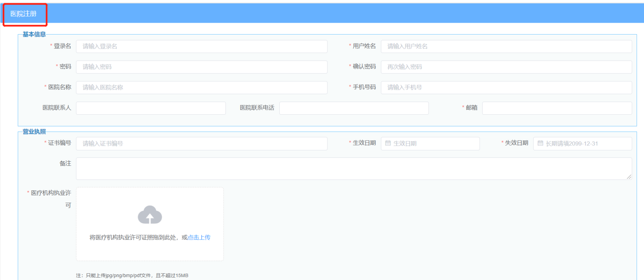Click calendar icon in 失效日期 field

tap(540, 143)
